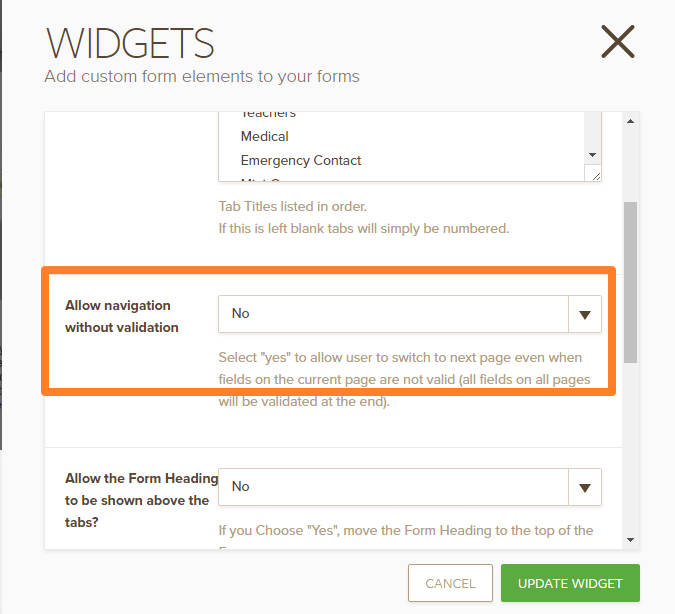
Task: Open the 'Allow the Form Heading' select showing No
Action: tap(394, 487)
